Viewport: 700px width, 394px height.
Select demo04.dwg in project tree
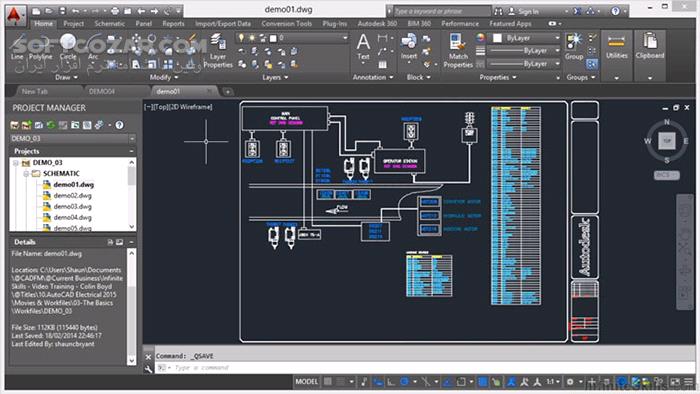coord(72,217)
